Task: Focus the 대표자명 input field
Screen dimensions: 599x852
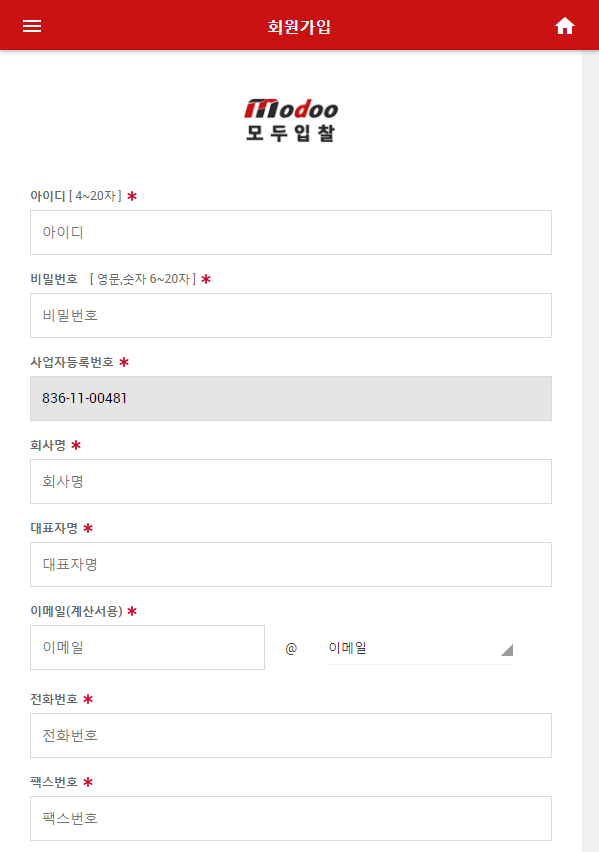Action: pyautogui.click(x=291, y=565)
